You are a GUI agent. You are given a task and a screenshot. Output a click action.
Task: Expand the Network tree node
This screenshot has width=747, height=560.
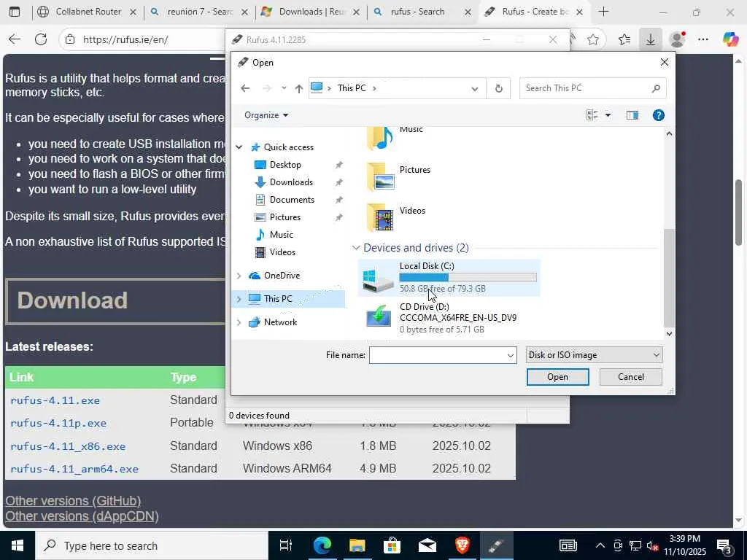(239, 322)
